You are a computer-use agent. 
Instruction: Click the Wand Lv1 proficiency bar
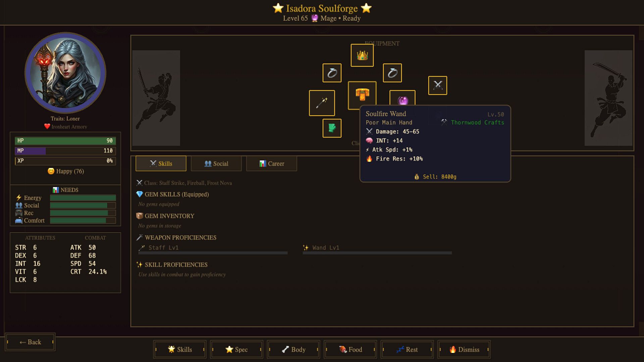(x=377, y=253)
